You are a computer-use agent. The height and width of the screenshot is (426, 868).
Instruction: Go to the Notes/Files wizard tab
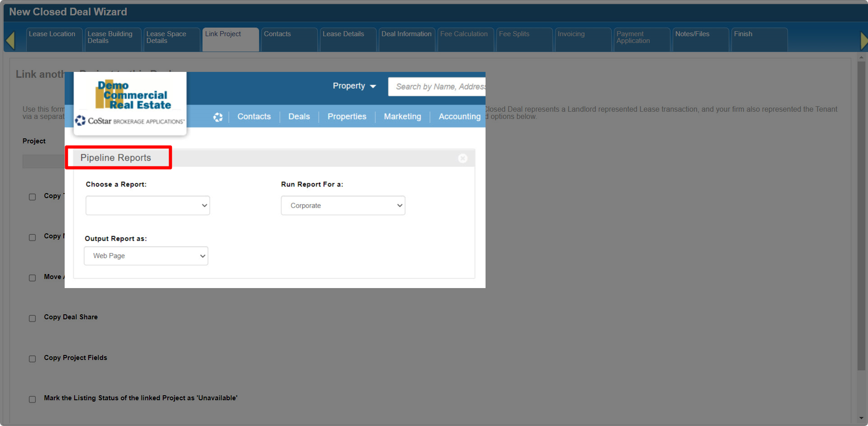point(700,39)
